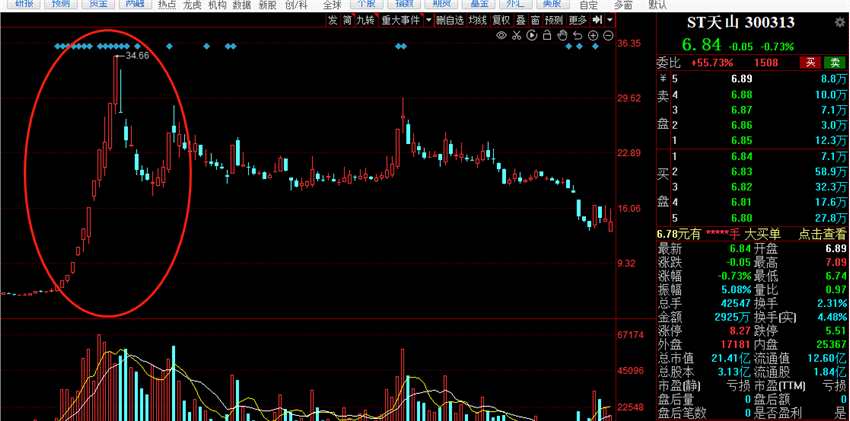This screenshot has width=850, height=421.
Task: Click the 内盘 value 25367
Action: click(x=832, y=344)
